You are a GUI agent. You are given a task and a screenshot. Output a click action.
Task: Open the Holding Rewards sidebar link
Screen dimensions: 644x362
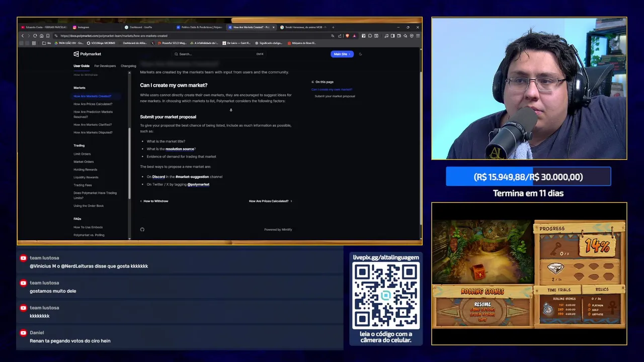coord(86,169)
